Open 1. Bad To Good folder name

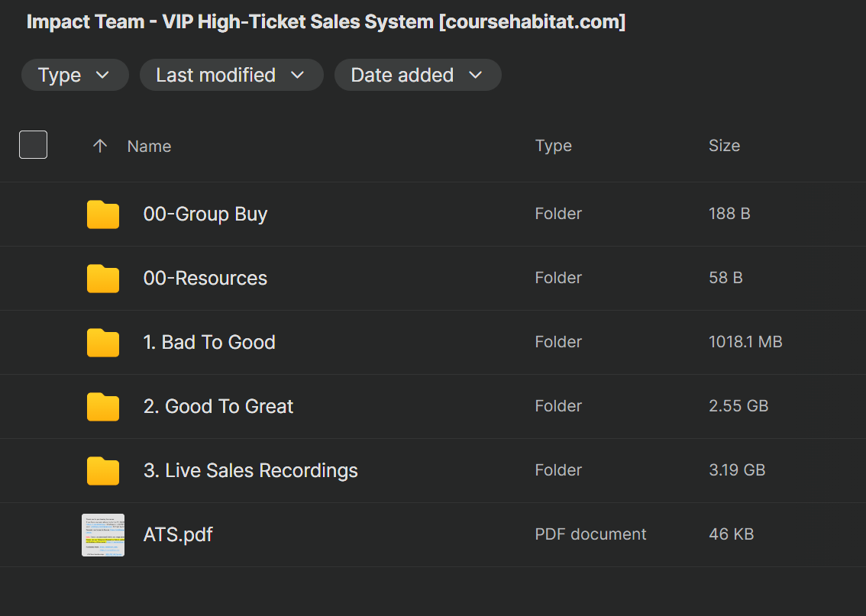[x=209, y=343]
